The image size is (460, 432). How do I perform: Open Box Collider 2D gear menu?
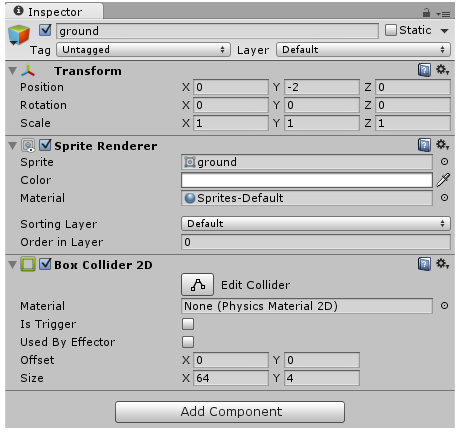pyautogui.click(x=443, y=264)
